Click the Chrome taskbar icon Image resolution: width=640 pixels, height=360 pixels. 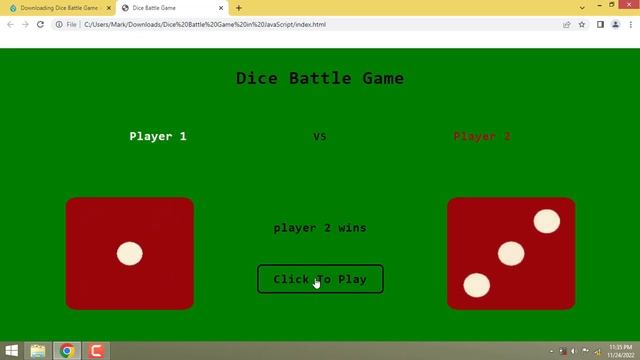(x=67, y=351)
